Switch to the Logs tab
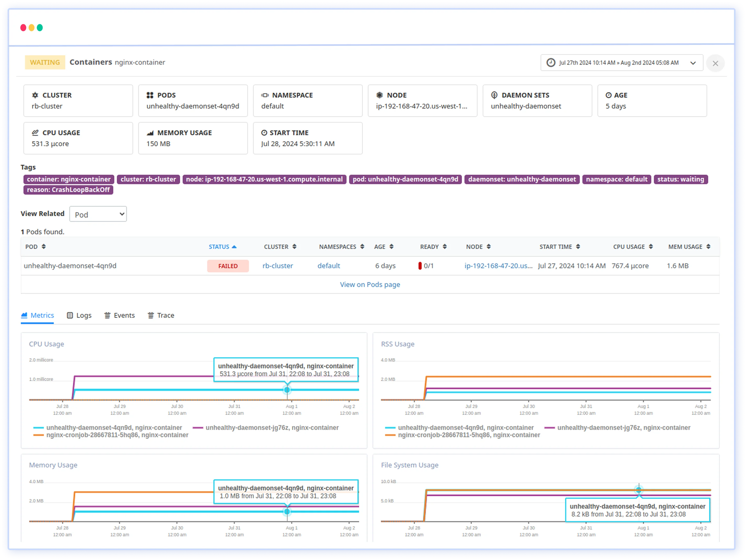746x560 pixels. 79,315
